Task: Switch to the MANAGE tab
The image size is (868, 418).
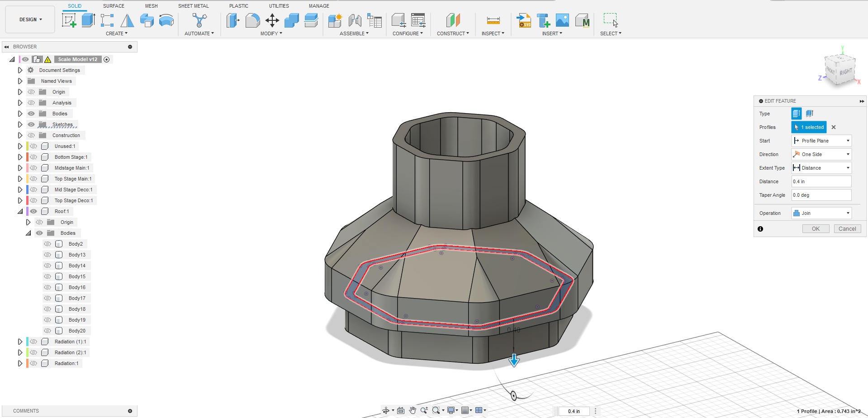Action: pos(319,6)
